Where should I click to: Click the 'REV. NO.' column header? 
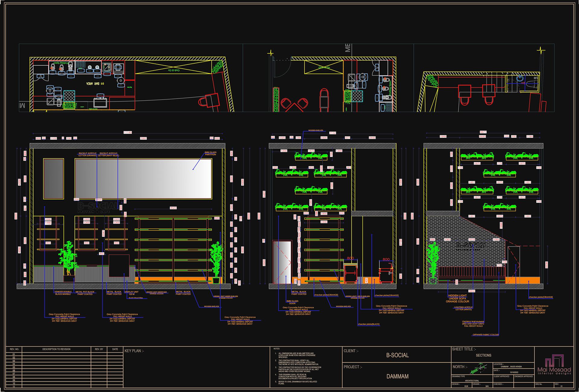coord(14,349)
